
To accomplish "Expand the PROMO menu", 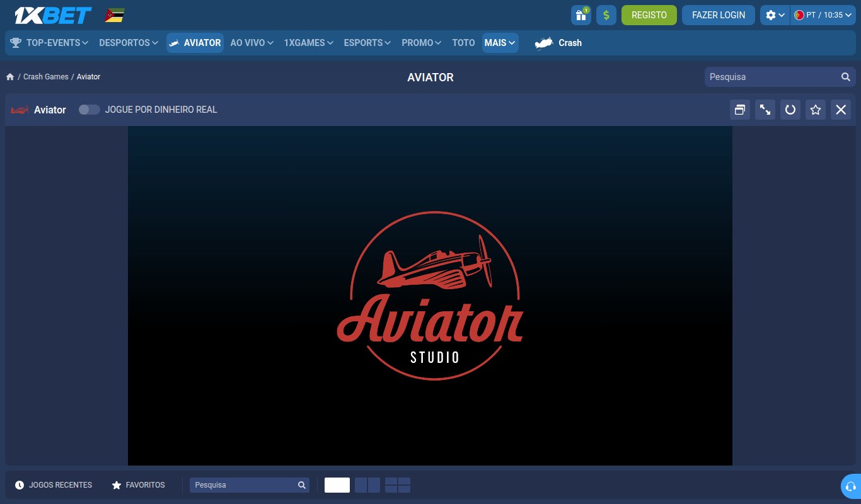I will coord(422,43).
